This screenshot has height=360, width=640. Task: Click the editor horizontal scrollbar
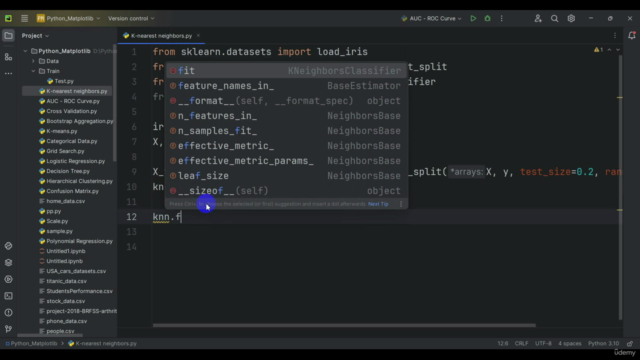pyautogui.click(x=344, y=325)
